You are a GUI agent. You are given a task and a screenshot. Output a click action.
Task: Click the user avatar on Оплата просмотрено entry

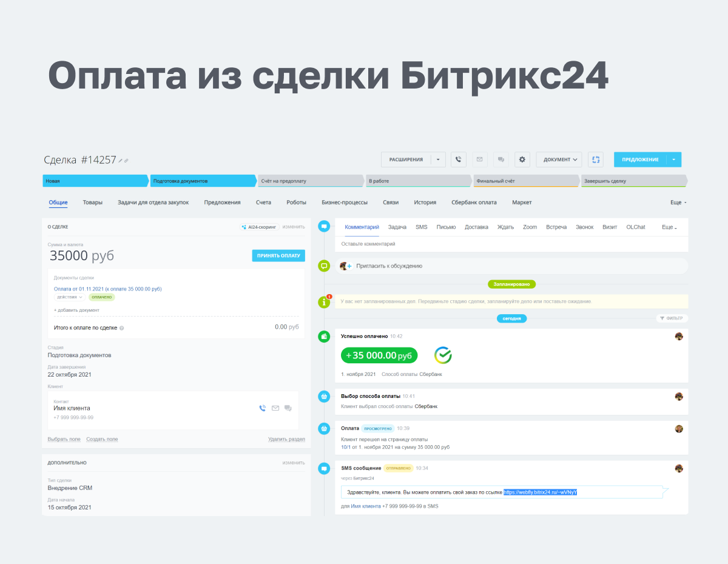tap(679, 428)
